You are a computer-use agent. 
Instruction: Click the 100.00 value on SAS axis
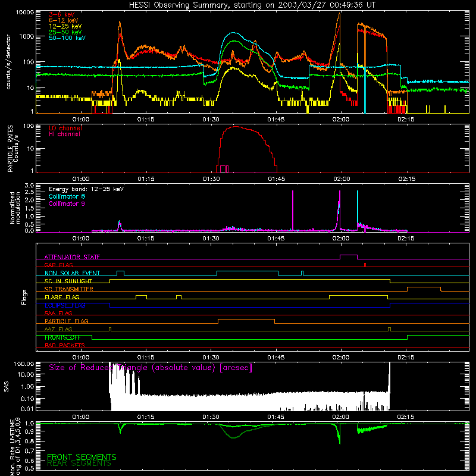(24, 364)
